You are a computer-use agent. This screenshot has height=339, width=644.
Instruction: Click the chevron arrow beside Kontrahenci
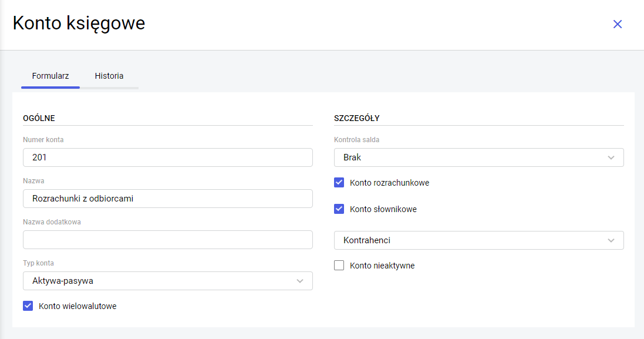point(611,240)
